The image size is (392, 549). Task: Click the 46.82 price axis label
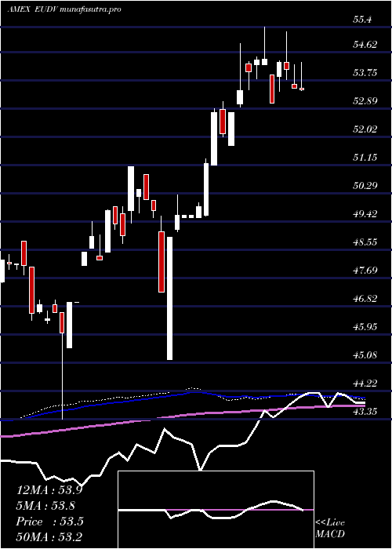pos(365,299)
